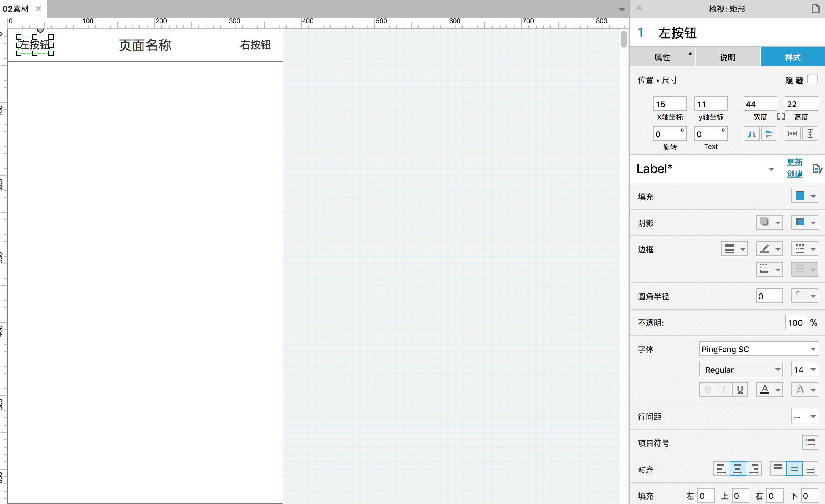
Task: Open the fill color swatch
Action: click(804, 196)
